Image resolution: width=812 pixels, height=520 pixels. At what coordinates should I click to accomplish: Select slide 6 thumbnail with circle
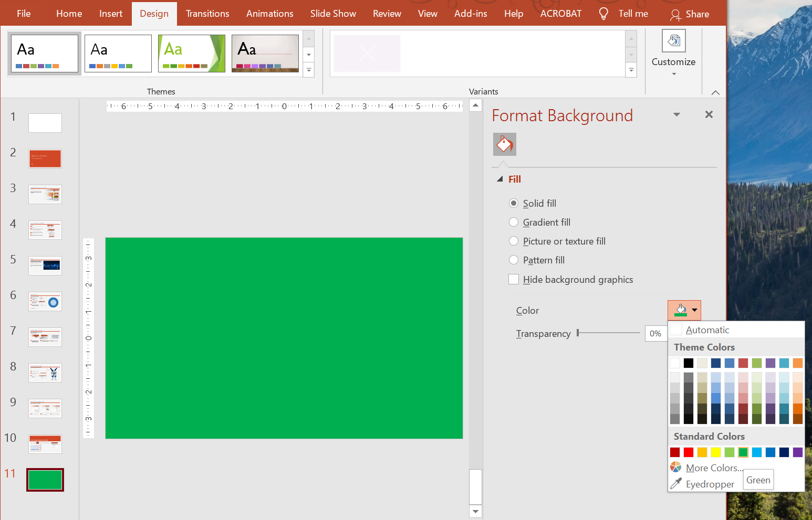45,301
